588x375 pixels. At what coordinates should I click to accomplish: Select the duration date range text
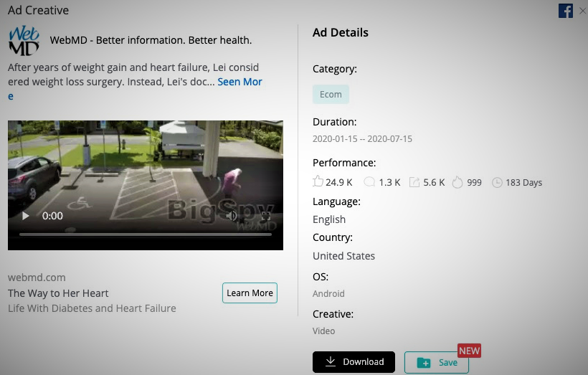[362, 139]
